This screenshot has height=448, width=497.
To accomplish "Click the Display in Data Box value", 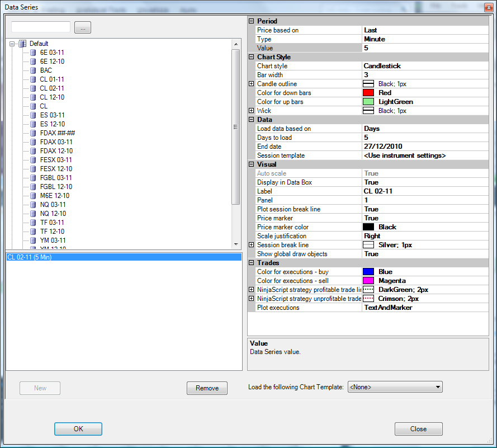I will [x=425, y=182].
